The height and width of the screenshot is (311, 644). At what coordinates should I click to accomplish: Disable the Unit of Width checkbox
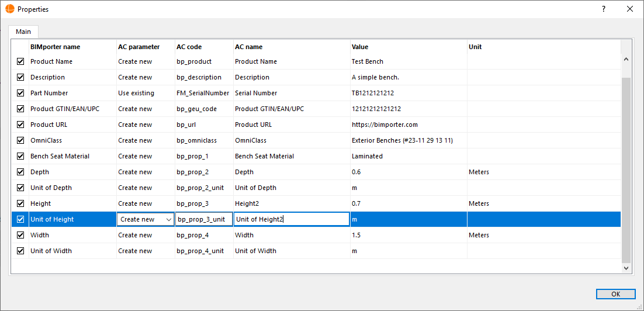(x=20, y=251)
